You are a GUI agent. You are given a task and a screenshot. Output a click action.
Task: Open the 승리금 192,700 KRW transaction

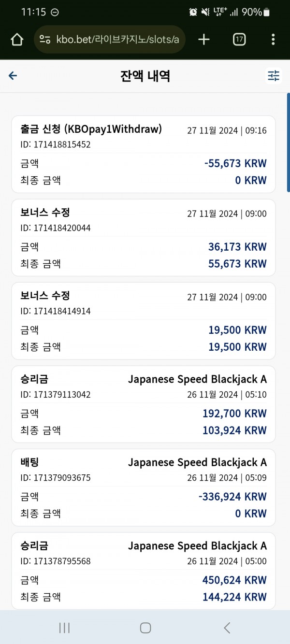pyautogui.click(x=144, y=404)
